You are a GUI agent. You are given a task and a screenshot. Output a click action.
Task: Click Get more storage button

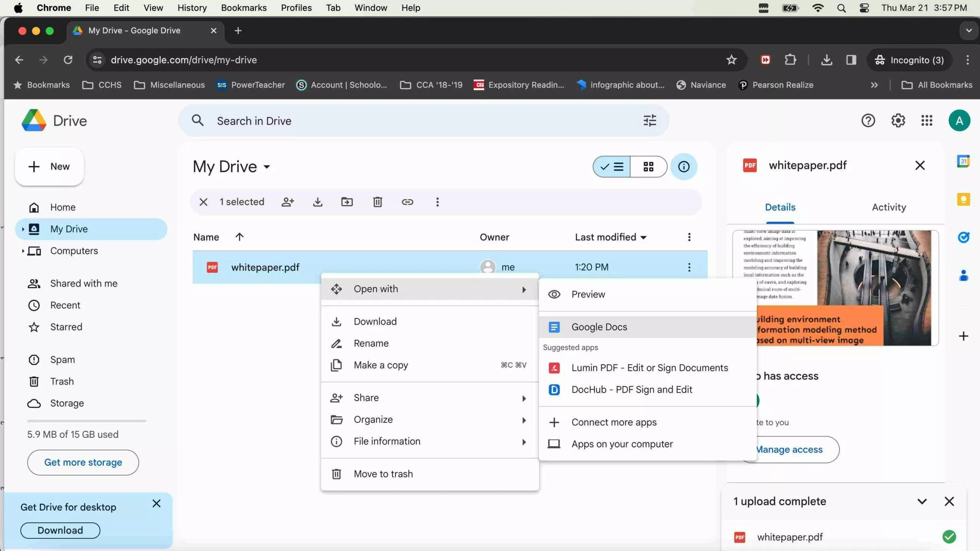(x=83, y=462)
